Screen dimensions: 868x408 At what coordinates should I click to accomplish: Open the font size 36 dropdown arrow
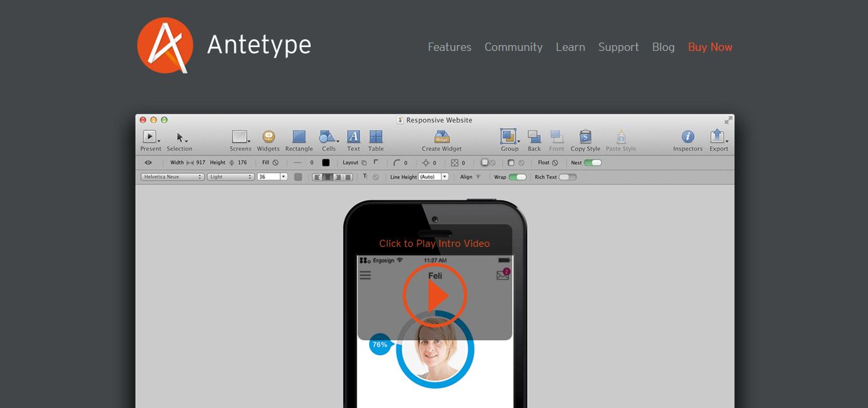[x=284, y=177]
